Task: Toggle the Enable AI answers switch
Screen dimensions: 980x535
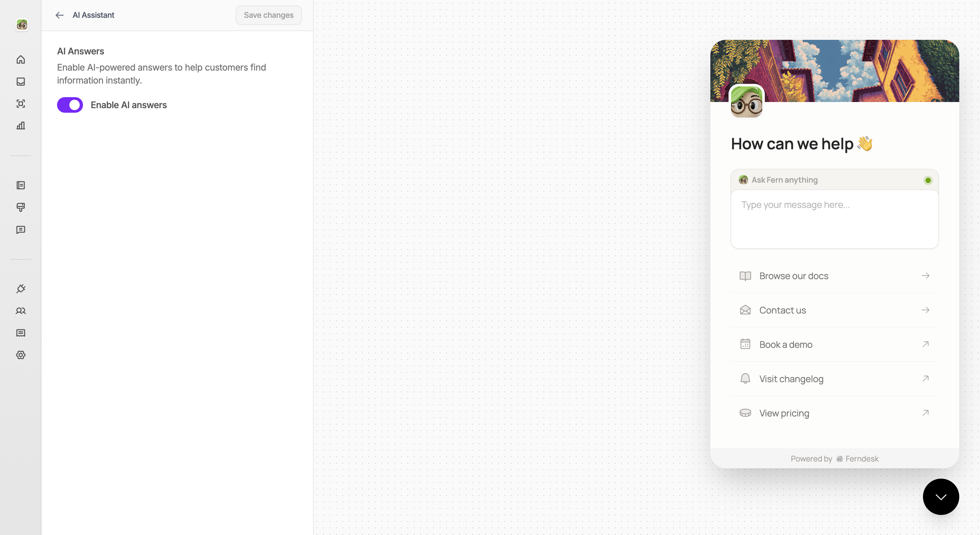Action: tap(70, 105)
